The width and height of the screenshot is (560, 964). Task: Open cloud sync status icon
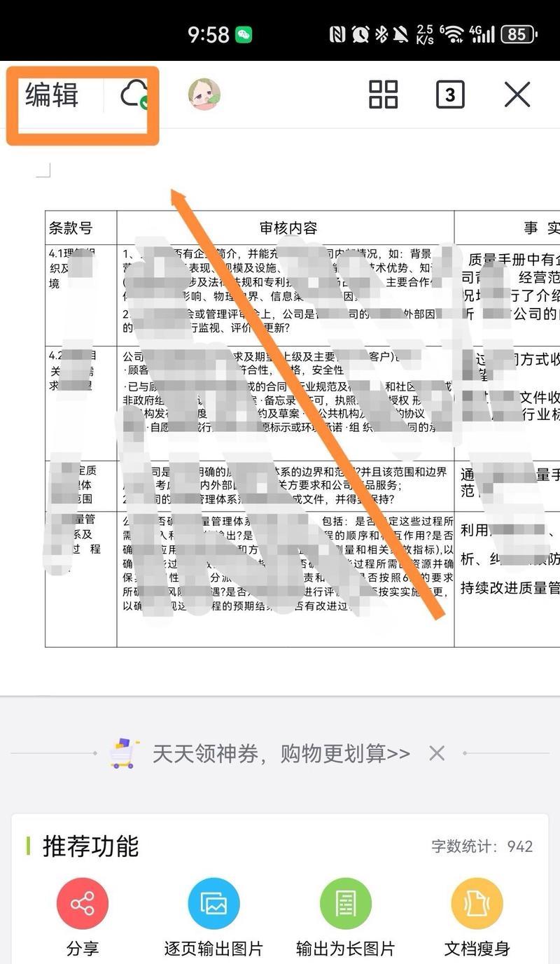134,95
